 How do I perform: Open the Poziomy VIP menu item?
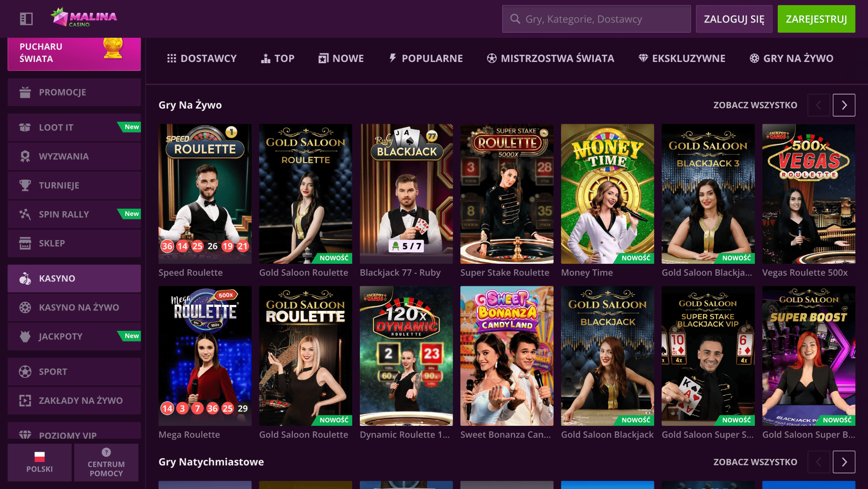point(74,431)
